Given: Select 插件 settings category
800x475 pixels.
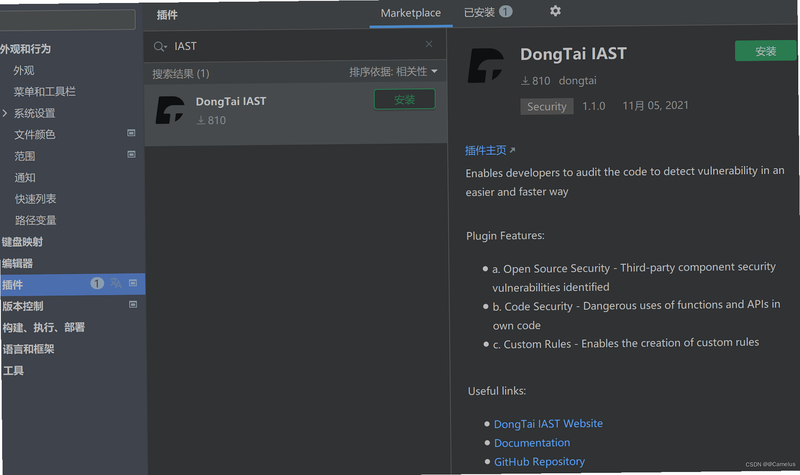Looking at the screenshot, I should [12, 285].
